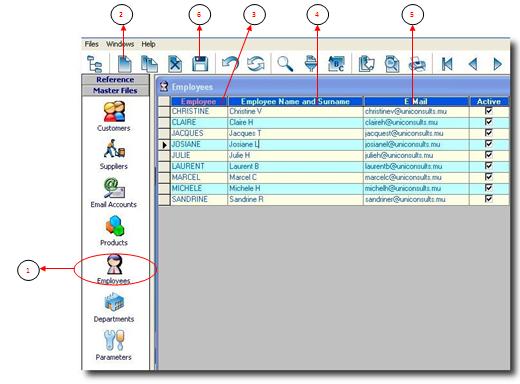Click the Delete record X icon
This screenshot has height=384, width=520.
click(175, 64)
